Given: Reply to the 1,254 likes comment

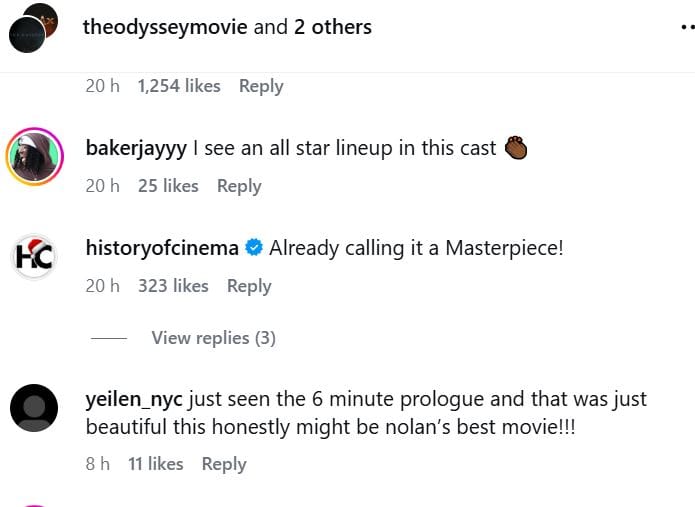Looking at the screenshot, I should click(261, 86).
